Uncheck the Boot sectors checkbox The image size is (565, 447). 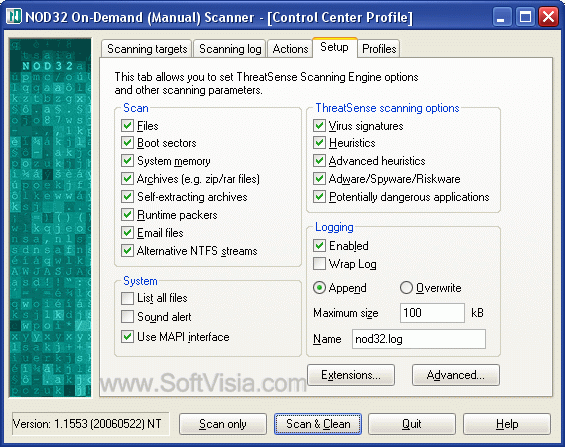coord(127,143)
